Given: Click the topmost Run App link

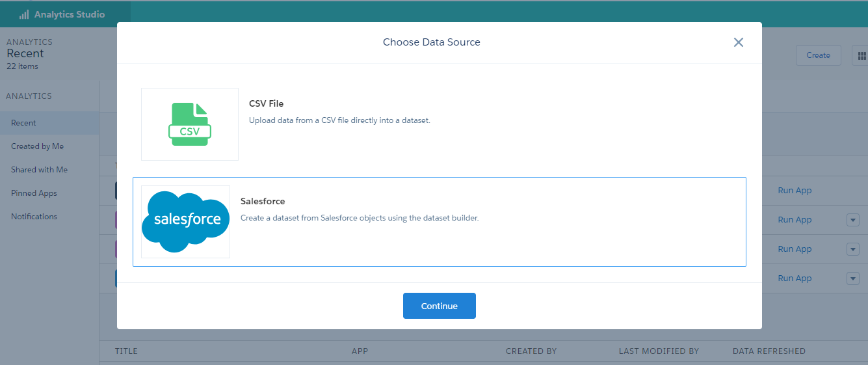Looking at the screenshot, I should pyautogui.click(x=795, y=191).
